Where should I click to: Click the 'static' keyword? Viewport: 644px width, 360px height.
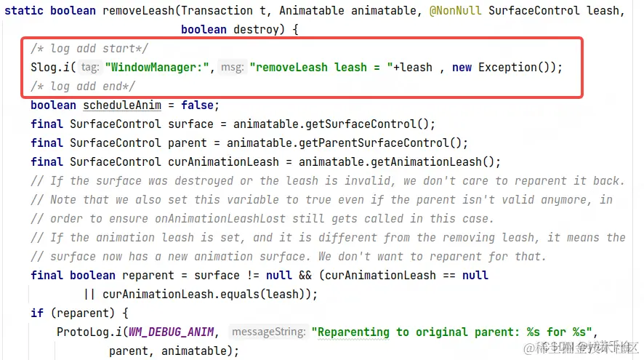[x=24, y=10]
